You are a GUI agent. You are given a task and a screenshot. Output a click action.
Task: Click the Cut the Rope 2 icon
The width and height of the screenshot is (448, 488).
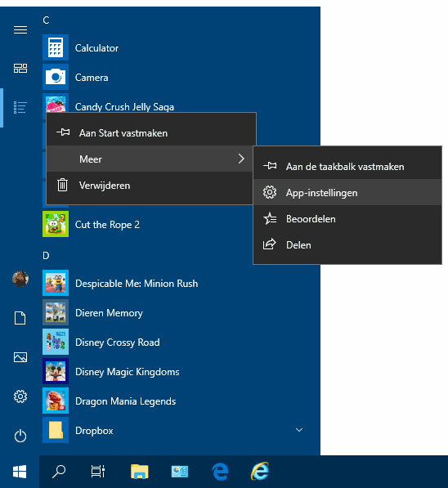tap(56, 224)
